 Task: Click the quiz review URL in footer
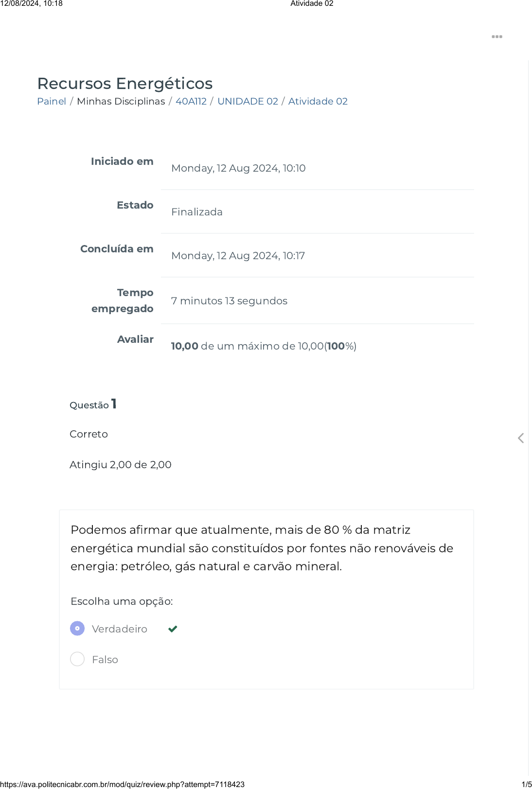pos(123,784)
